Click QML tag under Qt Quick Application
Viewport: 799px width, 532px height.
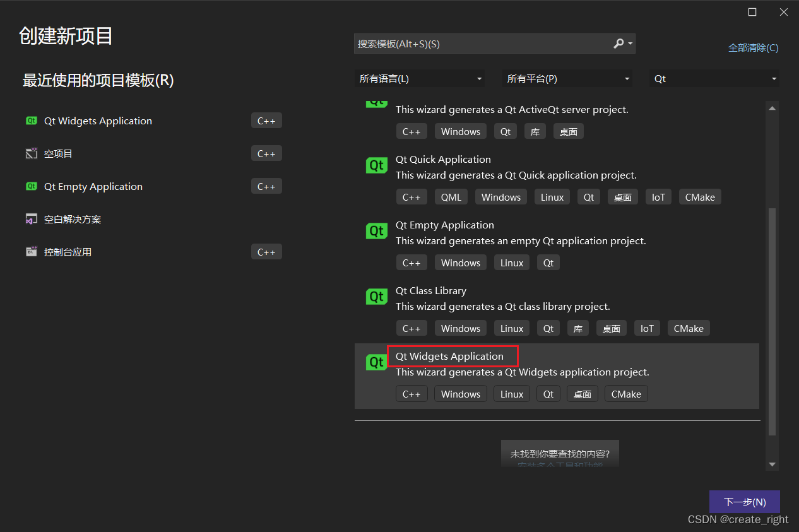click(x=451, y=197)
